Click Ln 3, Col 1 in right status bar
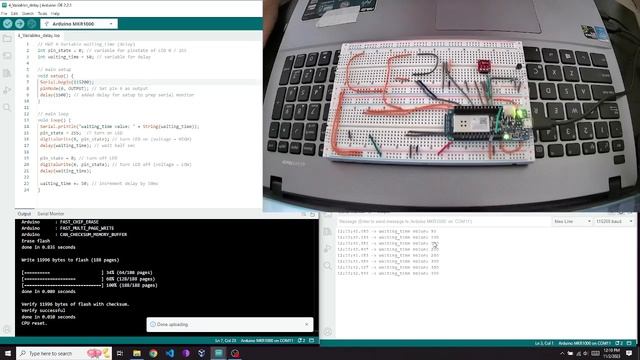Screen dimensions: 640x360 tap(544, 344)
